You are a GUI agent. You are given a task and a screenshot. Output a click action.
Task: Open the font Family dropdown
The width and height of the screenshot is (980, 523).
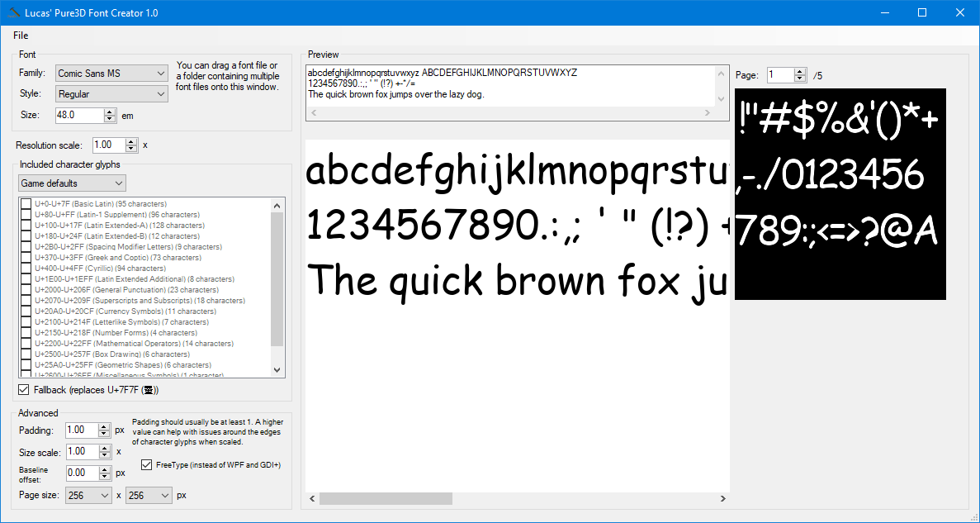111,74
